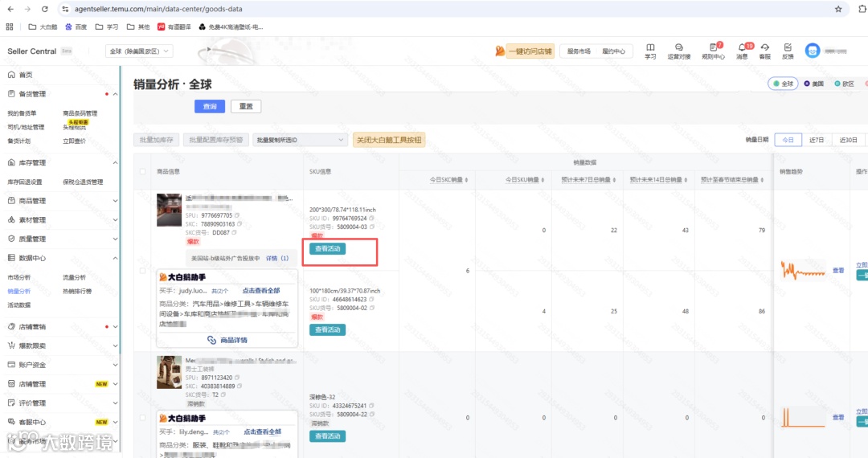Reload the page with refresh icon
868x458 pixels.
click(45, 9)
